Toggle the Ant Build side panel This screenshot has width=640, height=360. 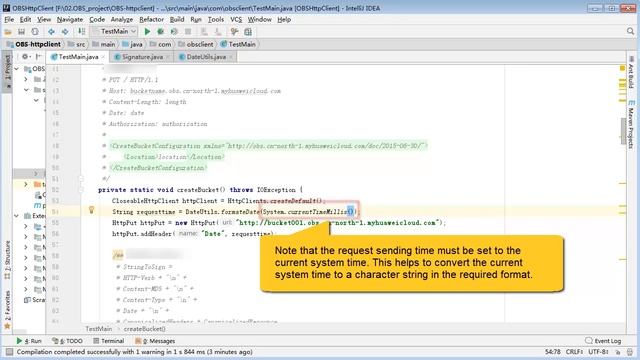(631, 72)
